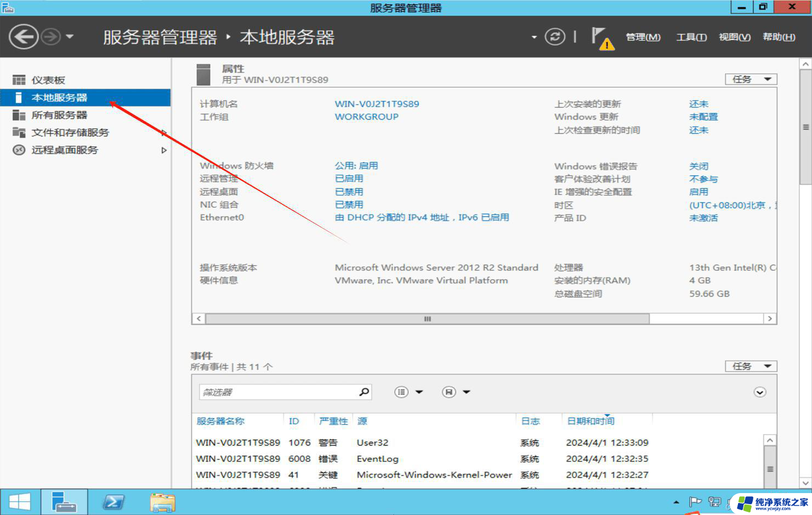Refresh the Server Manager view
Viewport: 812px width, 515px height.
point(555,37)
